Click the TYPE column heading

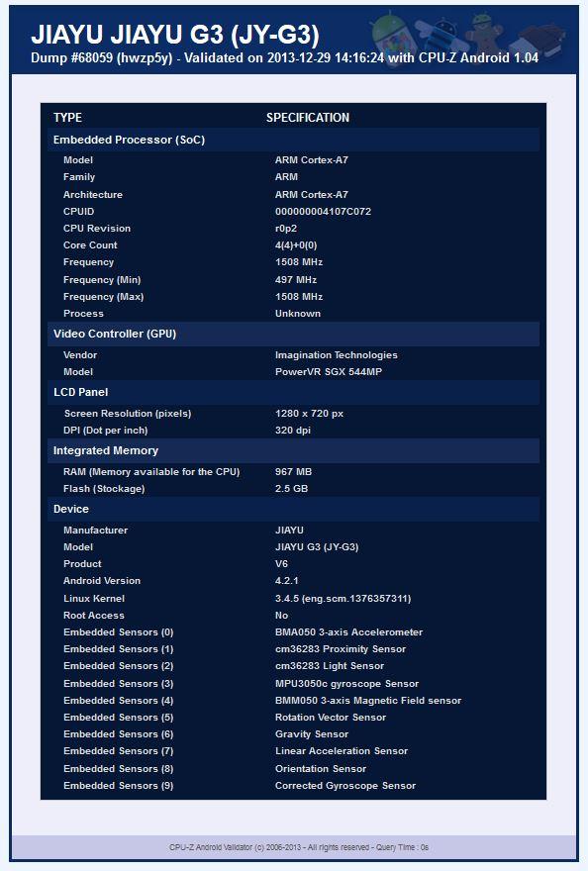(67, 118)
